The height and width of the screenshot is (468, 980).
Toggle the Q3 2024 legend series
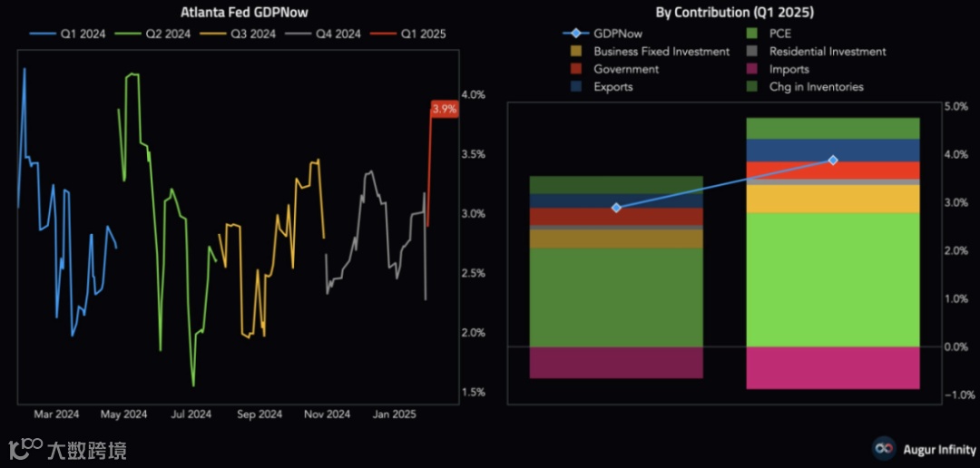click(x=238, y=34)
